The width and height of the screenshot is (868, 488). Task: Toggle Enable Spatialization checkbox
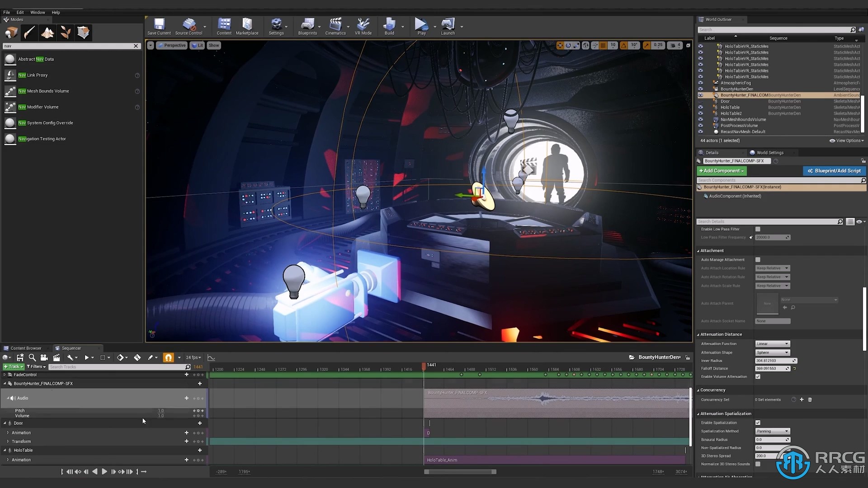[x=758, y=422]
